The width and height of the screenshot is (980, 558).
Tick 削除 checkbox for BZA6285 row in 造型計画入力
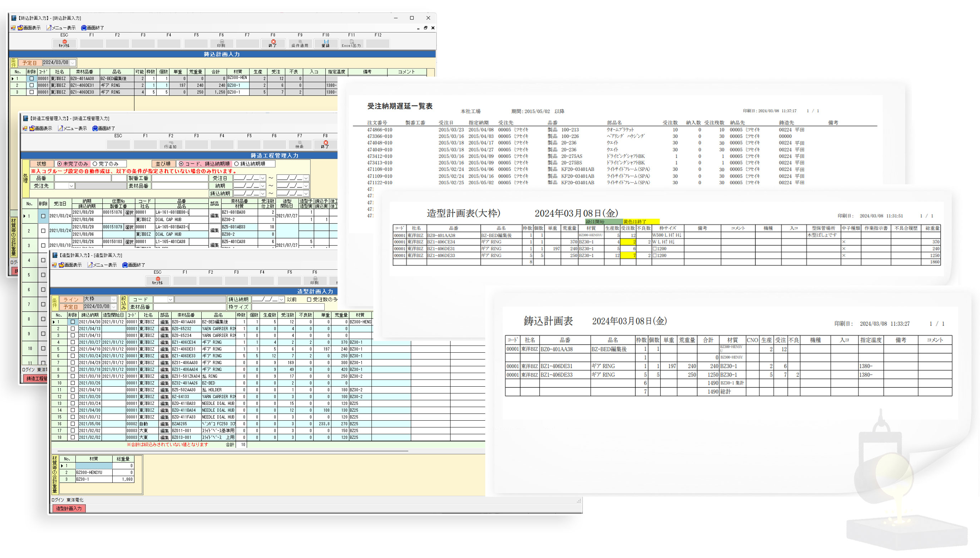tap(73, 424)
